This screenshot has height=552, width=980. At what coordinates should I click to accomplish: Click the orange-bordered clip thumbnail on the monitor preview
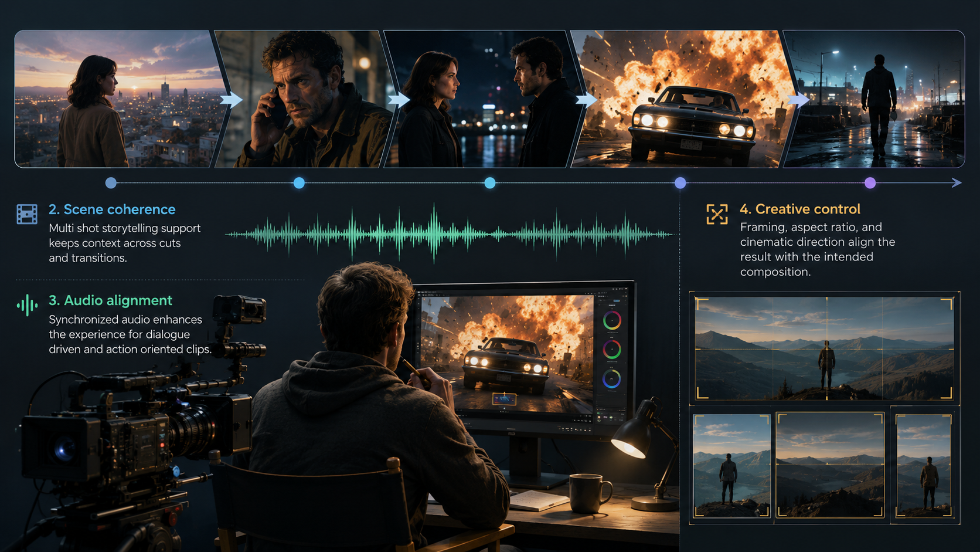click(x=504, y=399)
